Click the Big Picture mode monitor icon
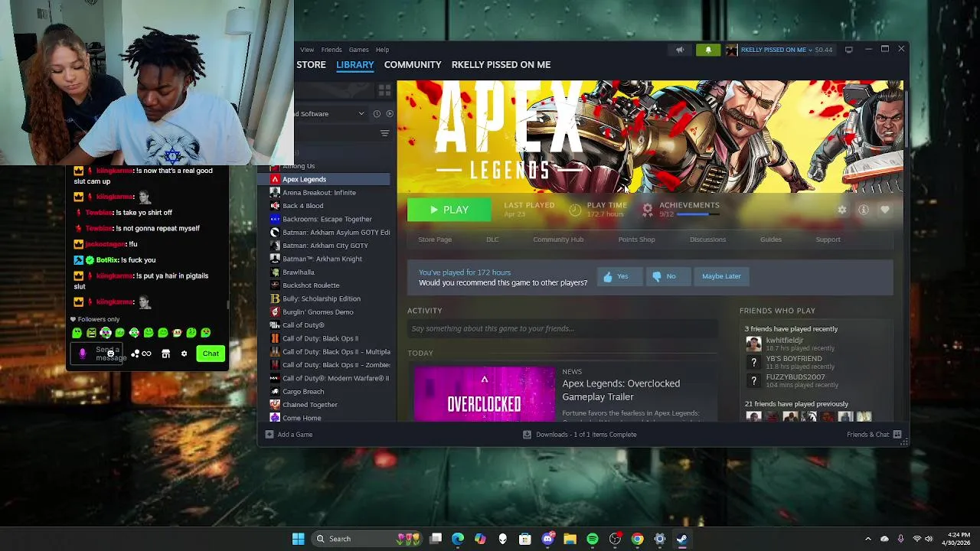 click(848, 50)
